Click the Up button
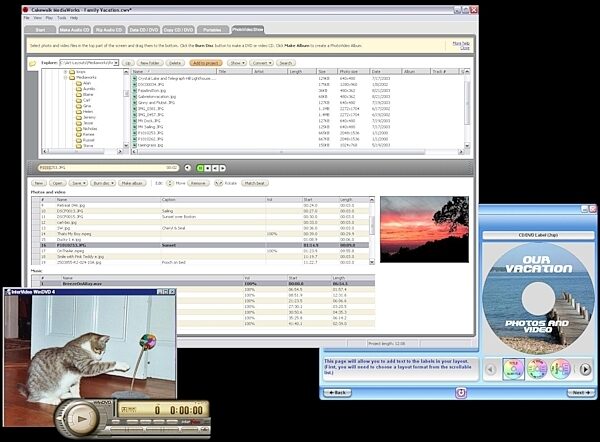This screenshot has height=442, width=600. tap(128, 63)
